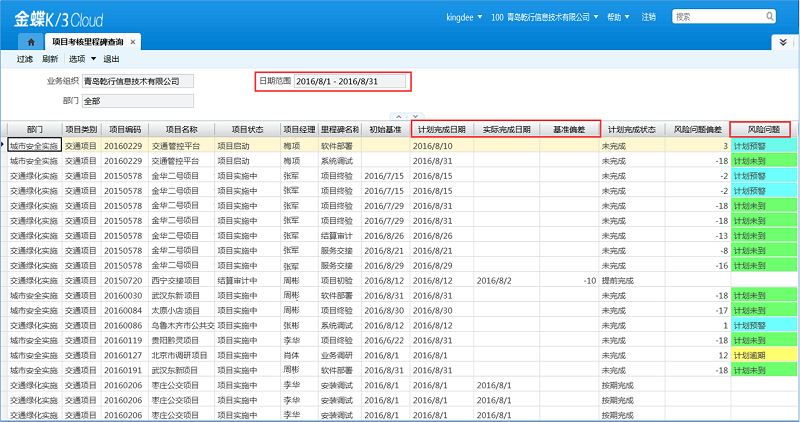Screen dimensions: 800x422
Task: Click the 基准偏差 column header
Action: (569, 130)
